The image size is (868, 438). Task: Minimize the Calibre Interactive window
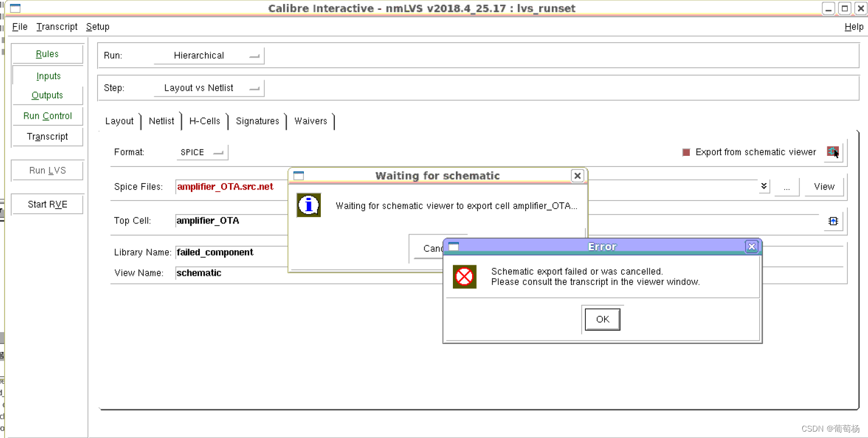pyautogui.click(x=828, y=9)
